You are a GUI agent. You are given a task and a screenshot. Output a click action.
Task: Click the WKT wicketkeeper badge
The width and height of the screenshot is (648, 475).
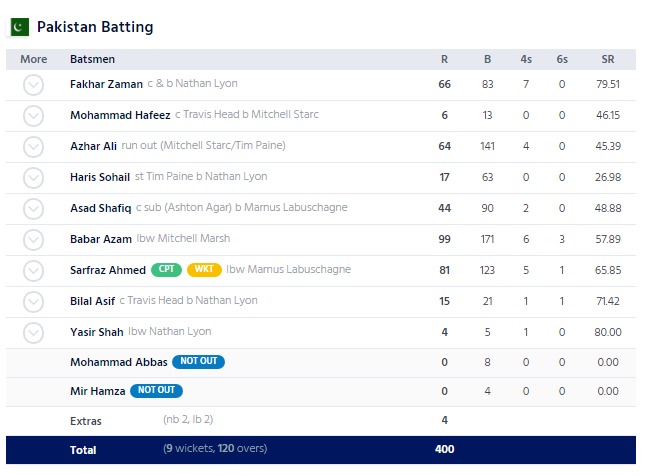tap(203, 270)
